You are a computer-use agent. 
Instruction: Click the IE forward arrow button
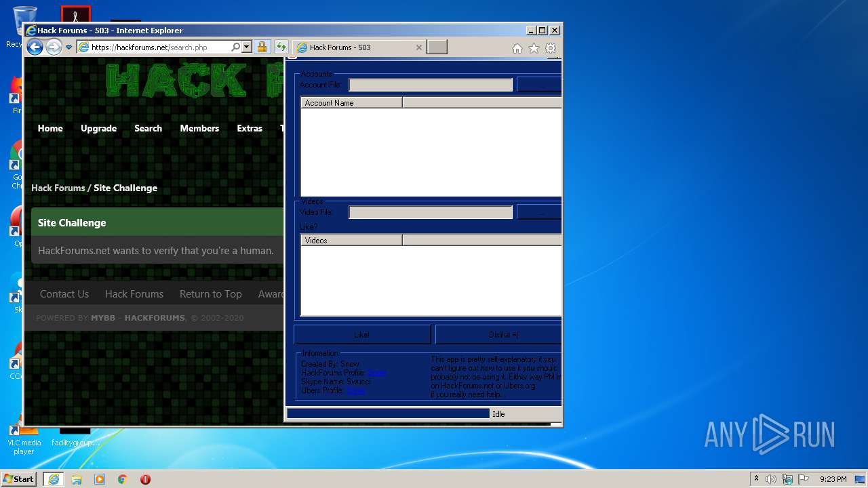point(54,47)
